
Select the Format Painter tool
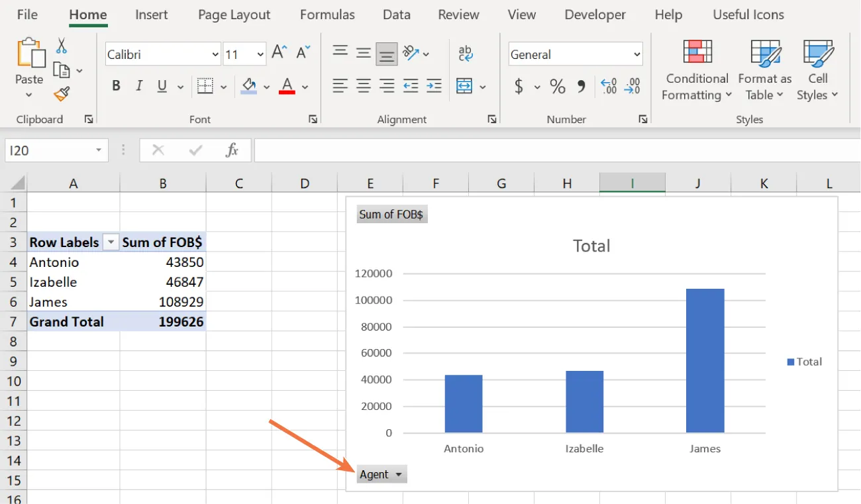(62, 94)
